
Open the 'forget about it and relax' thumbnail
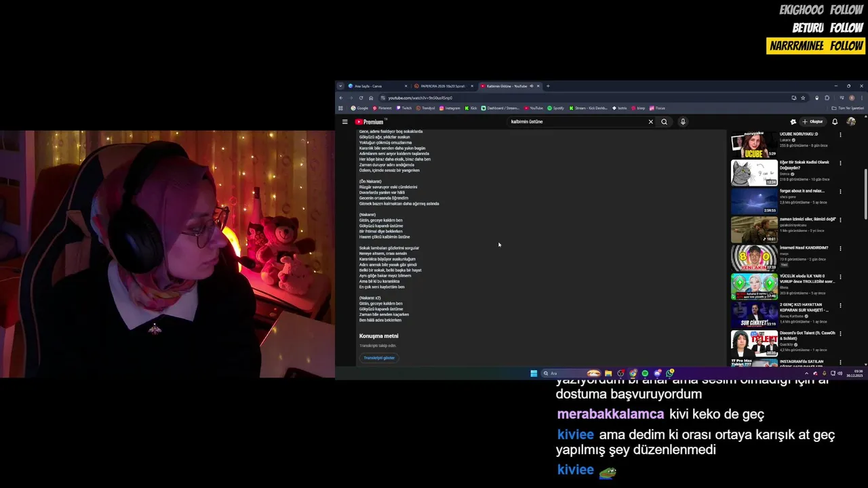(754, 201)
